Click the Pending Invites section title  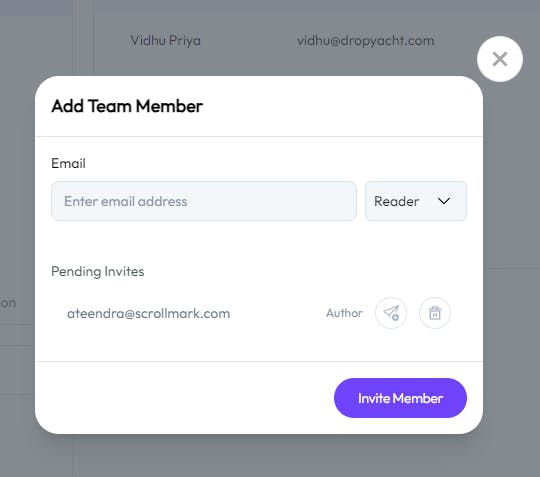(97, 271)
